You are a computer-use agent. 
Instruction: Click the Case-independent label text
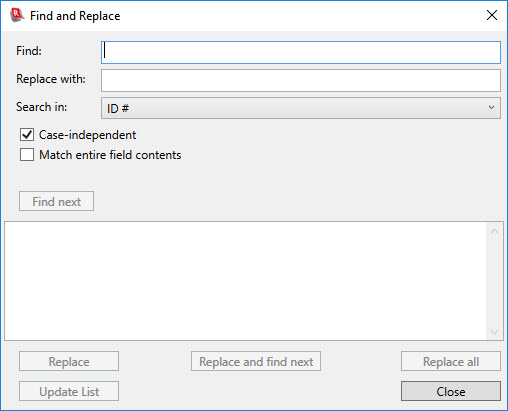87,135
